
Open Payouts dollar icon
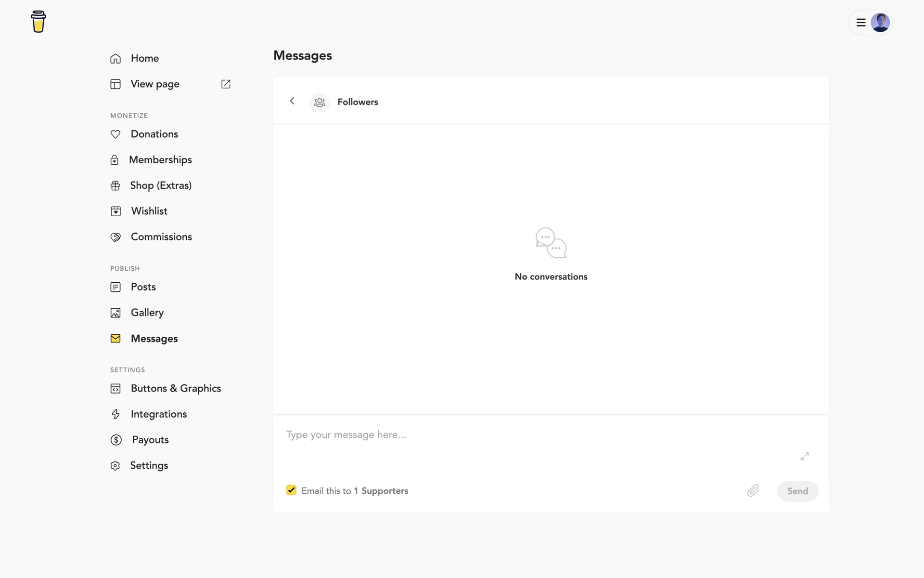[x=116, y=440]
